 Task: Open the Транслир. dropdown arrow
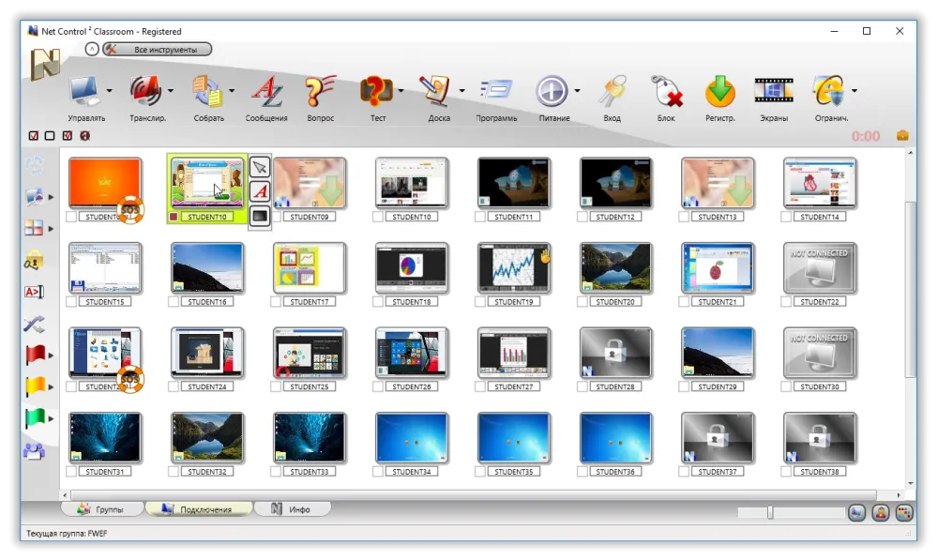(x=171, y=91)
